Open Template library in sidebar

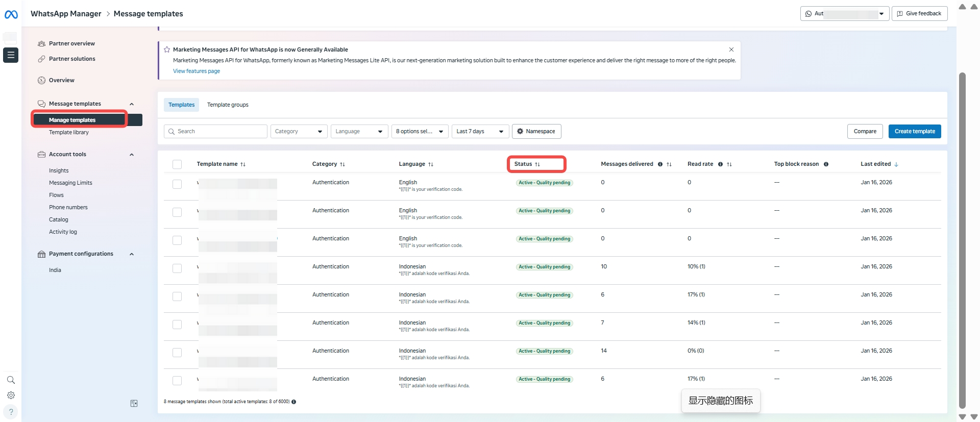pyautogui.click(x=69, y=133)
